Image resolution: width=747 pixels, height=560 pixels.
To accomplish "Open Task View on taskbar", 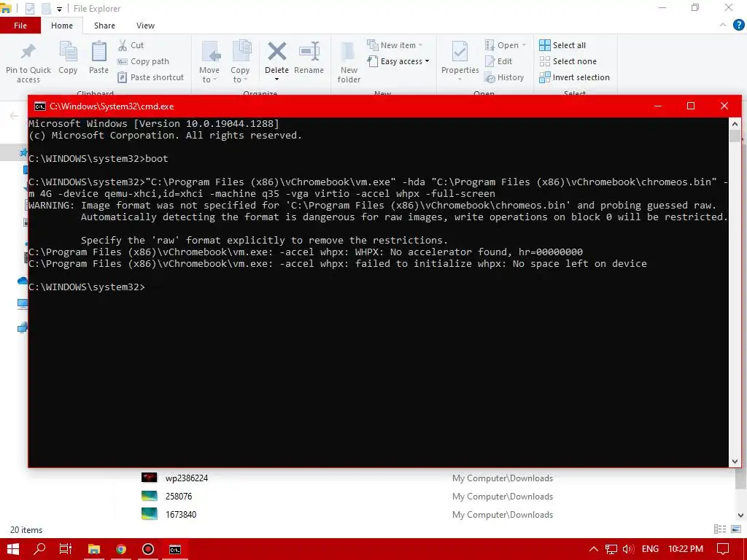I will click(66, 549).
